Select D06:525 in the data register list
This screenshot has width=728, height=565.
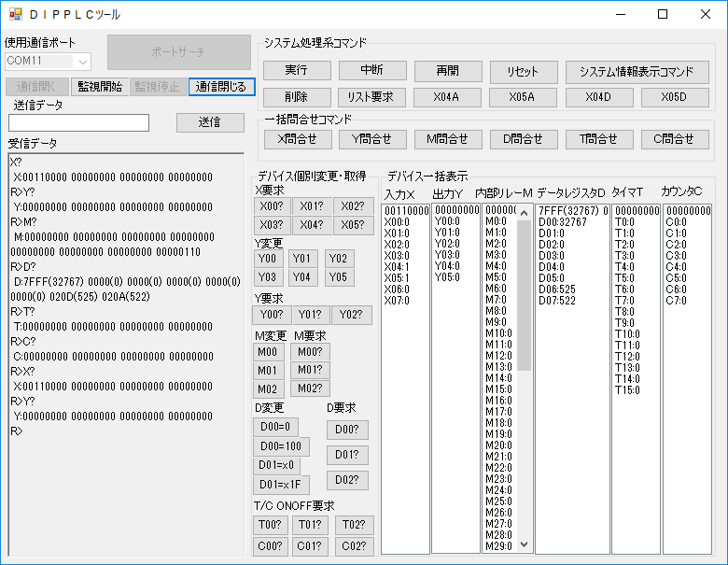click(556, 290)
